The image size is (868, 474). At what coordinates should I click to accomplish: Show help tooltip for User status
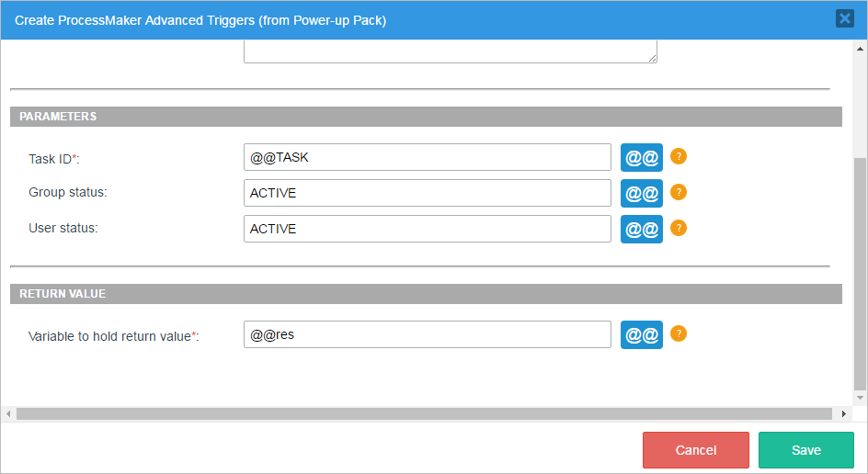coord(679,228)
